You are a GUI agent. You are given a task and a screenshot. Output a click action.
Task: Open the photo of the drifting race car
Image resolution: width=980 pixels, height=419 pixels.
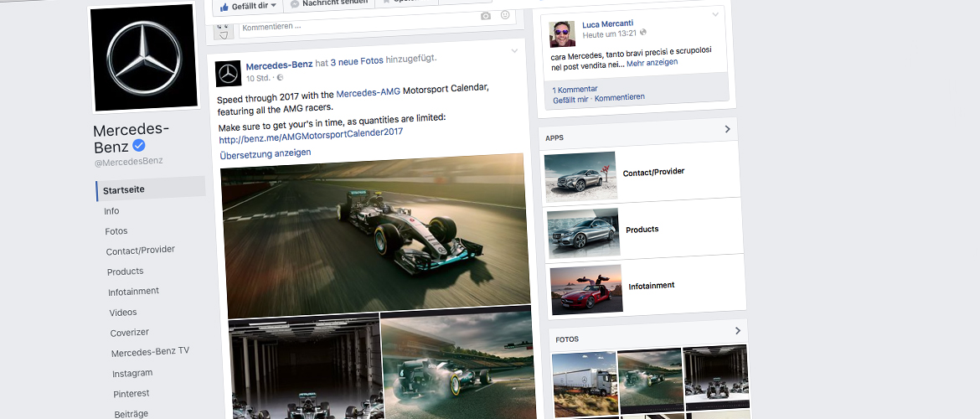point(459,362)
